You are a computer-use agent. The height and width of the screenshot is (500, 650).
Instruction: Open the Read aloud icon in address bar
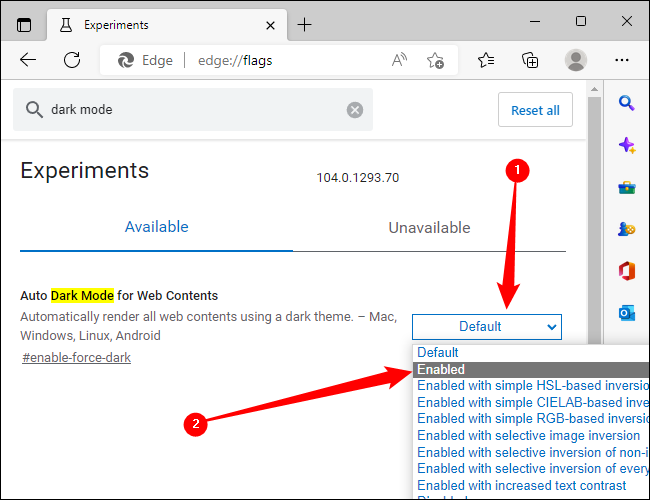399,60
